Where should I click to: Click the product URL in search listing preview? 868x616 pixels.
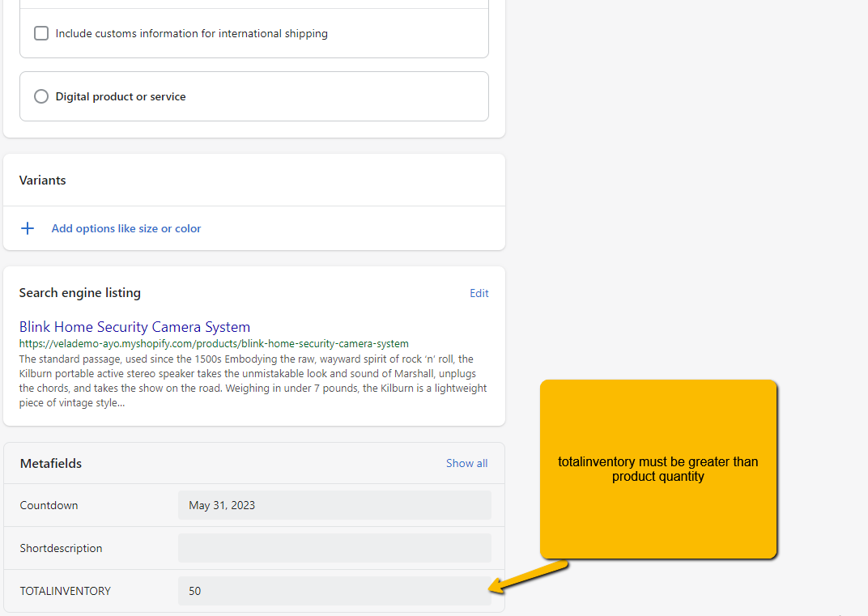[x=214, y=343]
